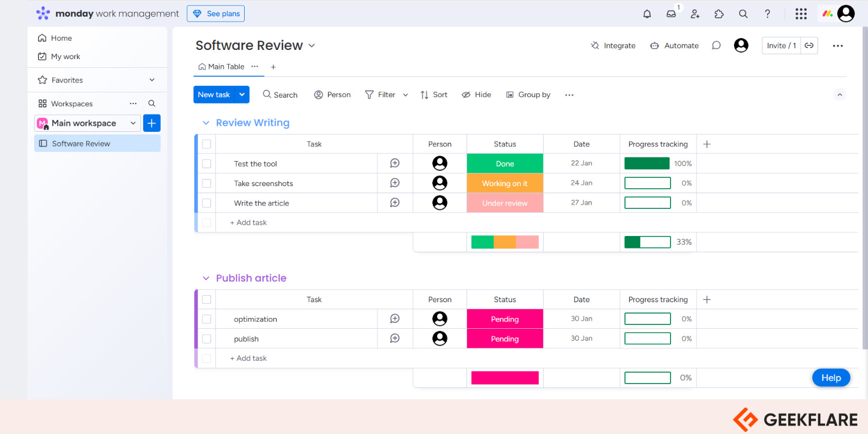This screenshot has height=434, width=868.
Task: Open the user profile avatar in top bar
Action: click(846, 14)
